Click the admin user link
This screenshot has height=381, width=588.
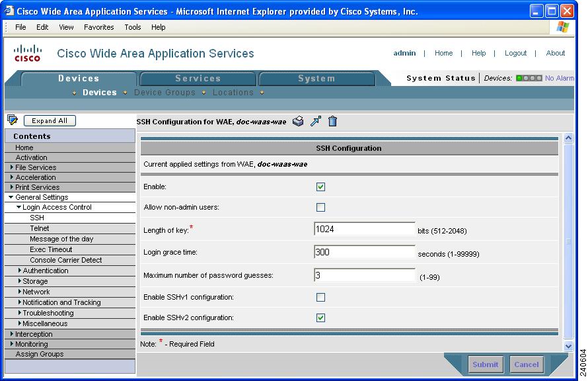(404, 53)
